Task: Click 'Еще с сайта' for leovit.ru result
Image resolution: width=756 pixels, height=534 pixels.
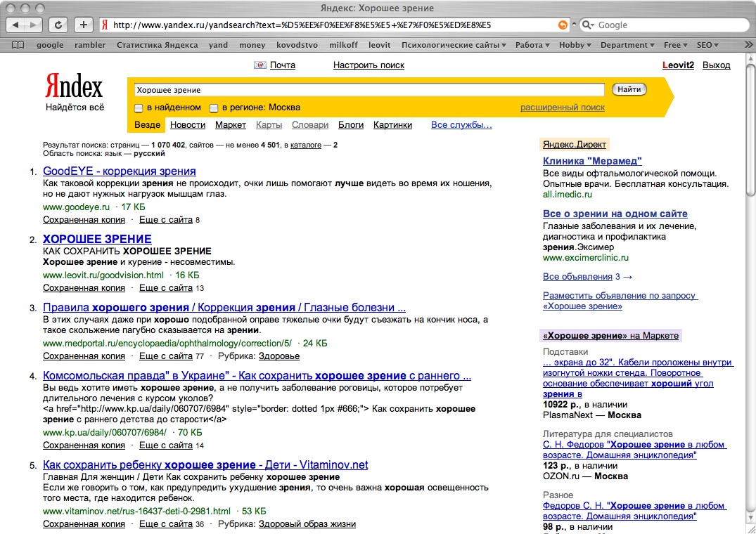Action: point(166,288)
